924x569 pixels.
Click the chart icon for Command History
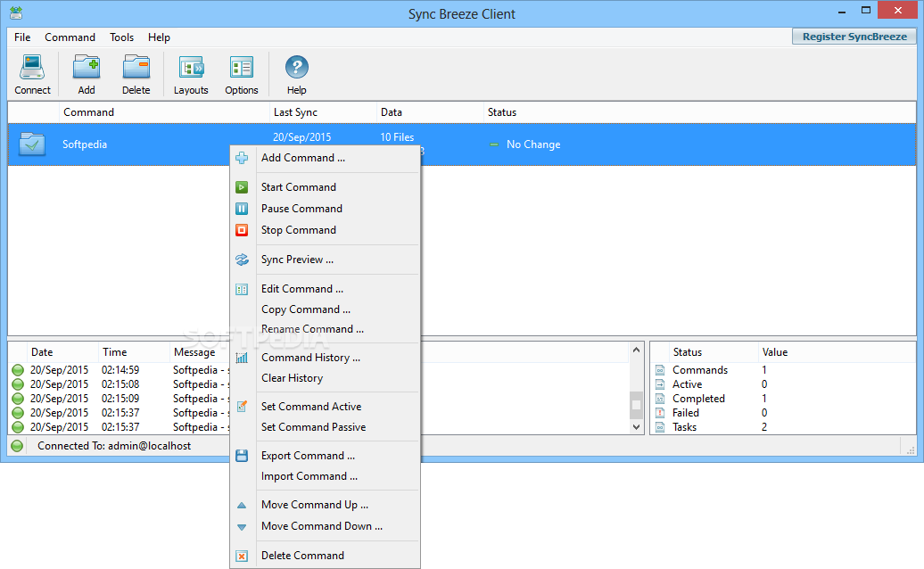click(x=242, y=358)
